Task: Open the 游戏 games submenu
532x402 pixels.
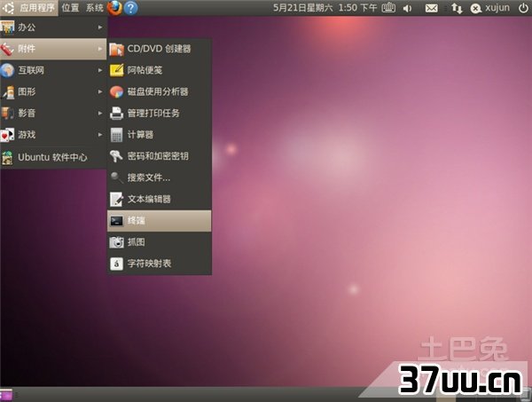Action: pyautogui.click(x=53, y=135)
